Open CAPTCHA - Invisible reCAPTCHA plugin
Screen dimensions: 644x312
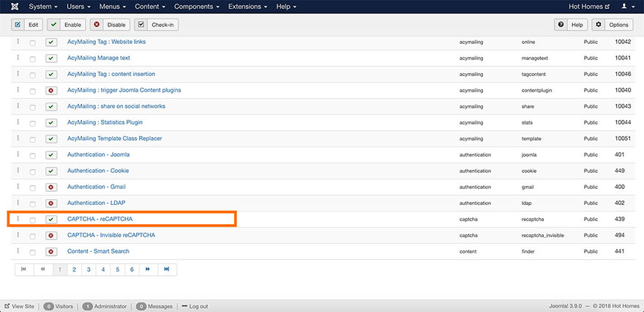[x=111, y=235]
